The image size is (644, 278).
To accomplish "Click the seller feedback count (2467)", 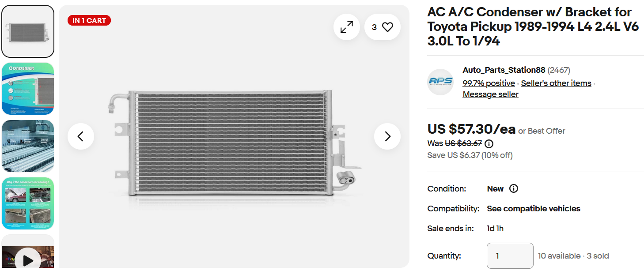I will [559, 70].
